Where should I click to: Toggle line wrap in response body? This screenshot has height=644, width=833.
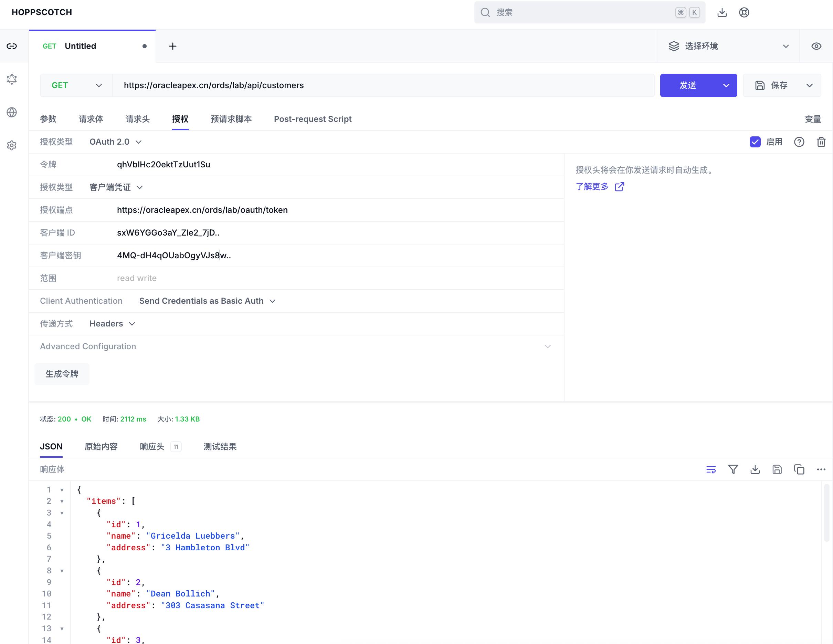click(710, 469)
